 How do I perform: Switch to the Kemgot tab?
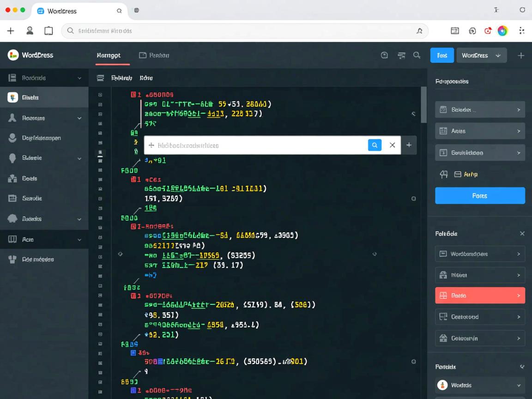tap(109, 55)
